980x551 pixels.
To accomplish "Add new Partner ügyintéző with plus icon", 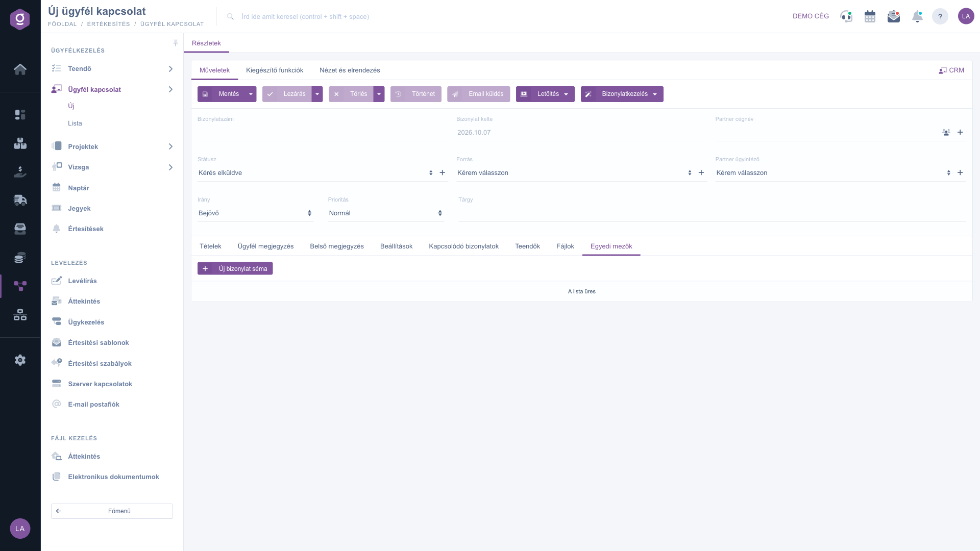I will click(960, 172).
